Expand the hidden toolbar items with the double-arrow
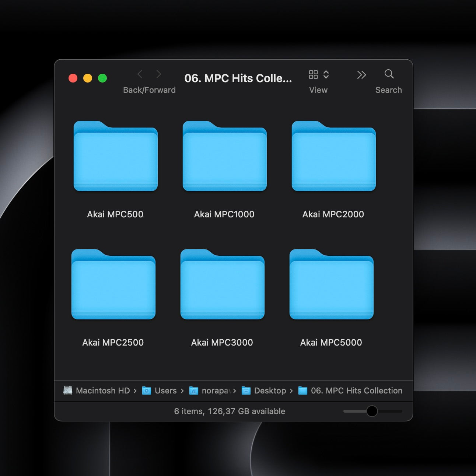 pyautogui.click(x=361, y=74)
